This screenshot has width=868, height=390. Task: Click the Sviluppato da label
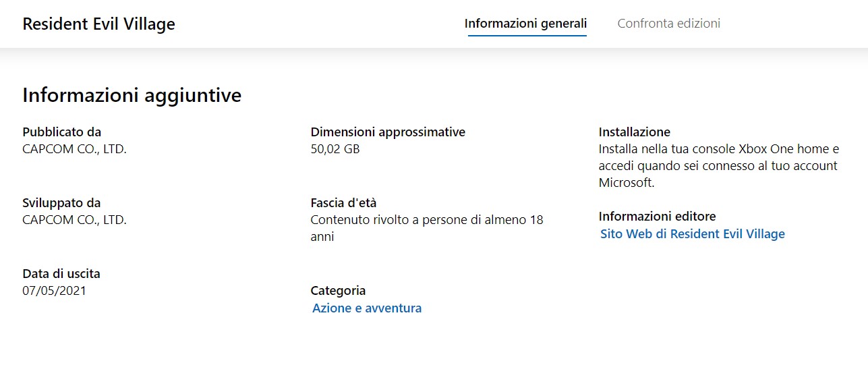(61, 203)
